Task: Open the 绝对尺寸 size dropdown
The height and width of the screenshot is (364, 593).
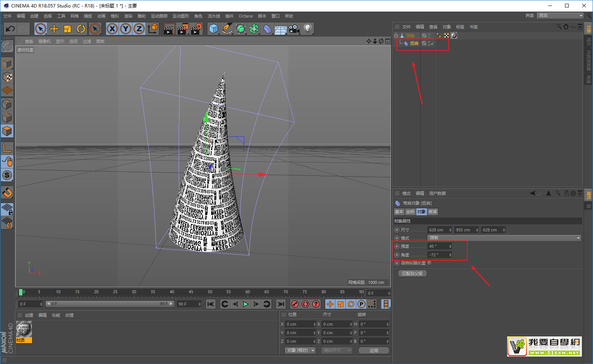Action: [x=336, y=351]
